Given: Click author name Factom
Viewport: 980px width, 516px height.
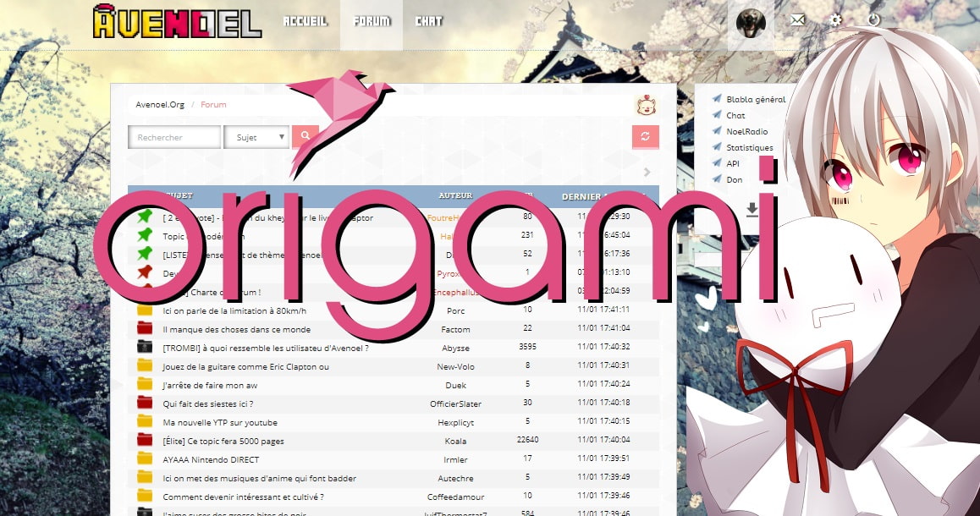Looking at the screenshot, I should (x=455, y=329).
